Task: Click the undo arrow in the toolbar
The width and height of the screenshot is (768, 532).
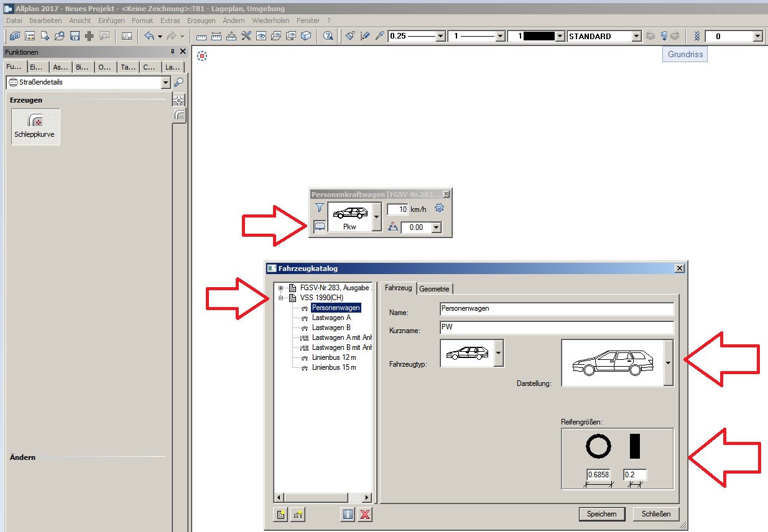Action: tap(149, 36)
